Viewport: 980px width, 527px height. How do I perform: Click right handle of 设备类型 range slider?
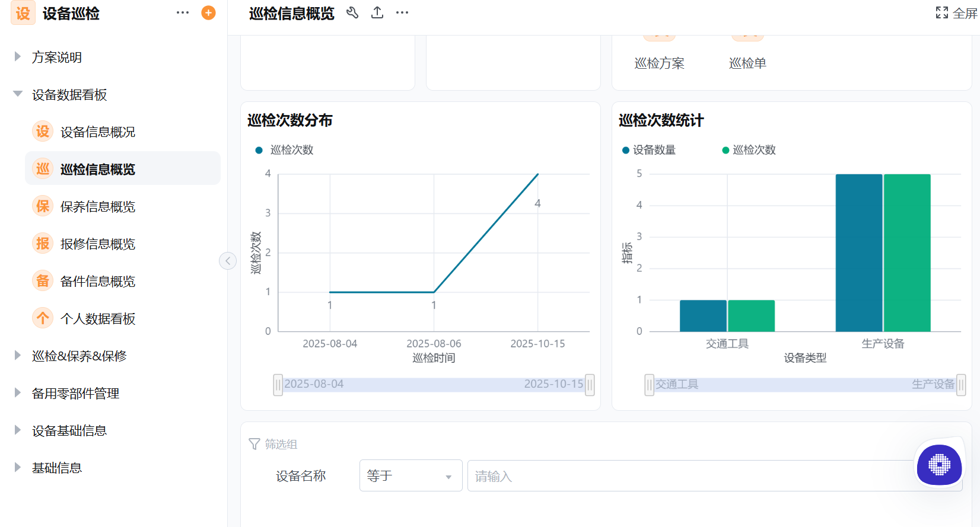[961, 384]
